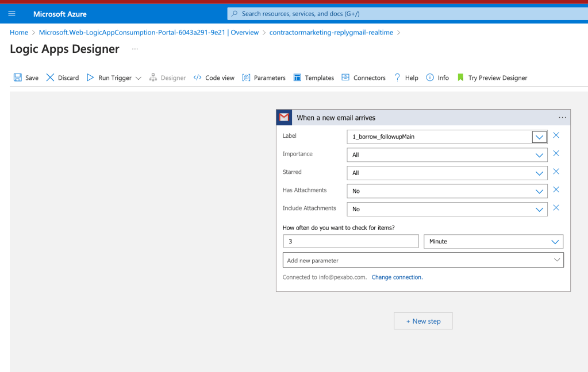This screenshot has width=588, height=372.
Task: Click Try Preview Designer
Action: tap(498, 78)
